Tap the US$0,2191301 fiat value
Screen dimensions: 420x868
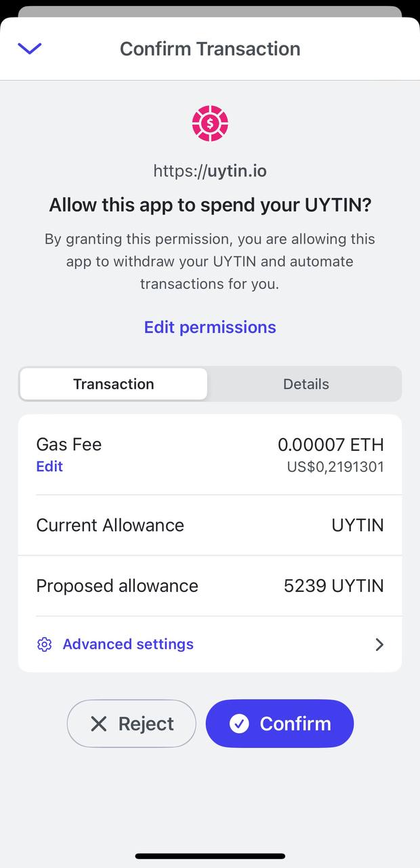pyautogui.click(x=335, y=467)
